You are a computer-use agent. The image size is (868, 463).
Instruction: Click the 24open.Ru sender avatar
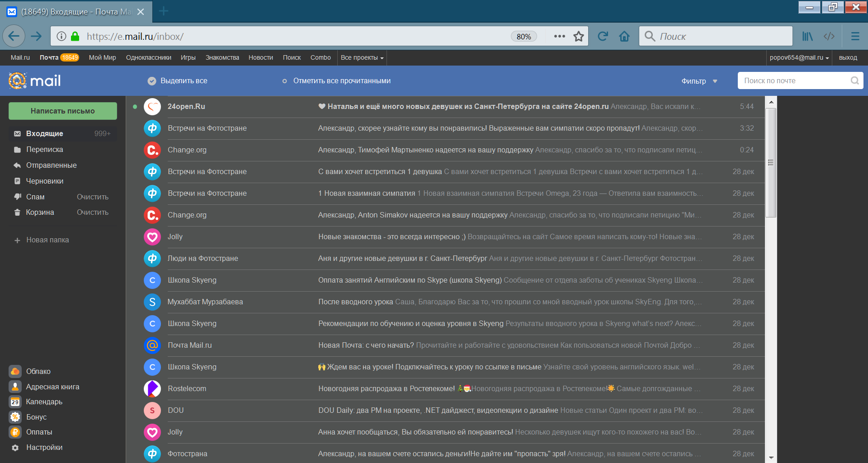click(x=152, y=107)
